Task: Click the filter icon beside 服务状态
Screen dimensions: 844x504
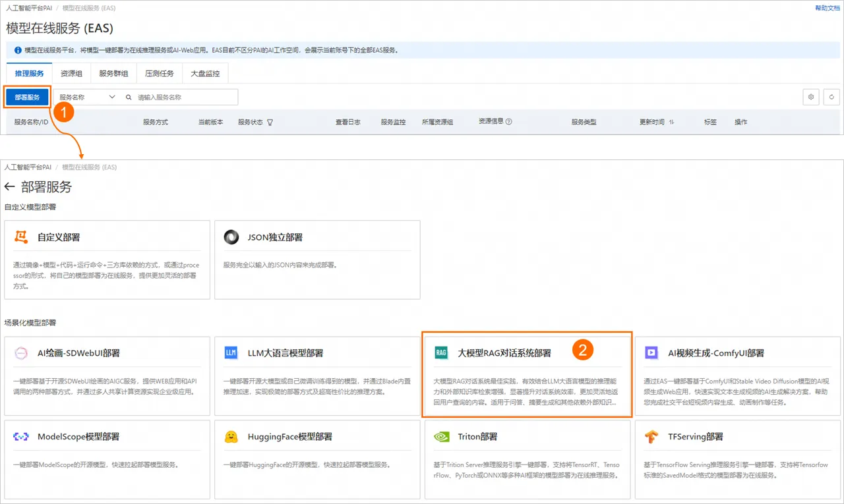Action: [x=270, y=122]
